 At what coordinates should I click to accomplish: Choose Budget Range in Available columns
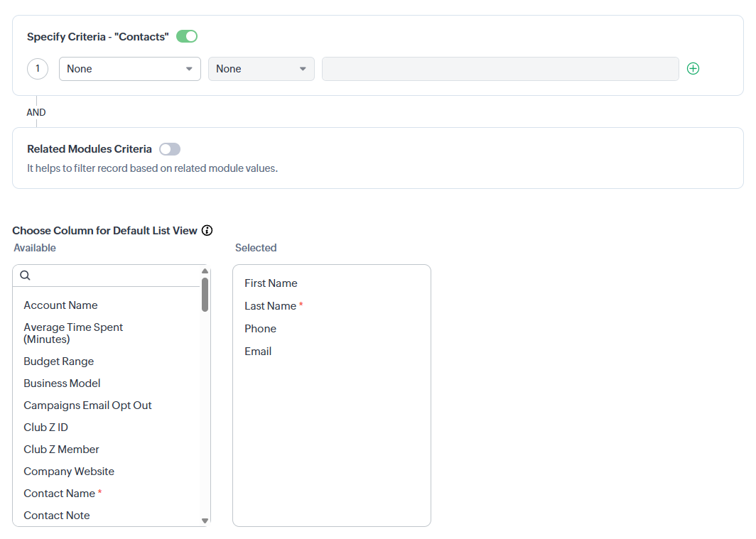pyautogui.click(x=58, y=361)
